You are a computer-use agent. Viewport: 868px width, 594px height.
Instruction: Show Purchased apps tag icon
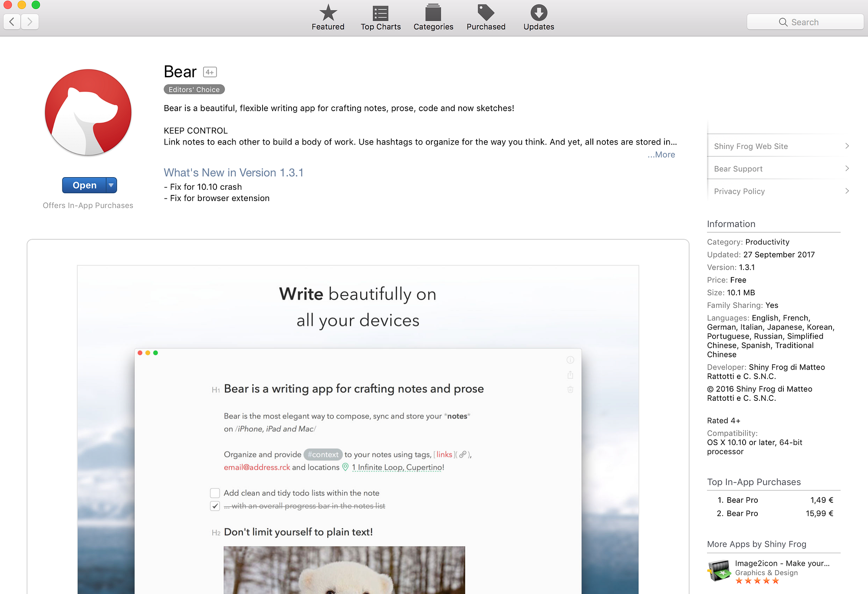(486, 13)
